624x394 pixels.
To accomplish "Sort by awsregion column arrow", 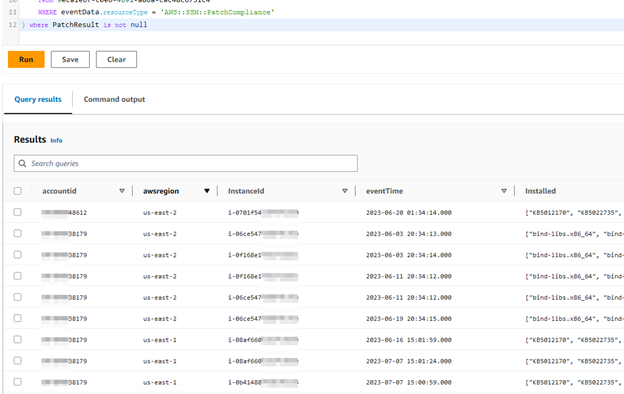I will [207, 191].
